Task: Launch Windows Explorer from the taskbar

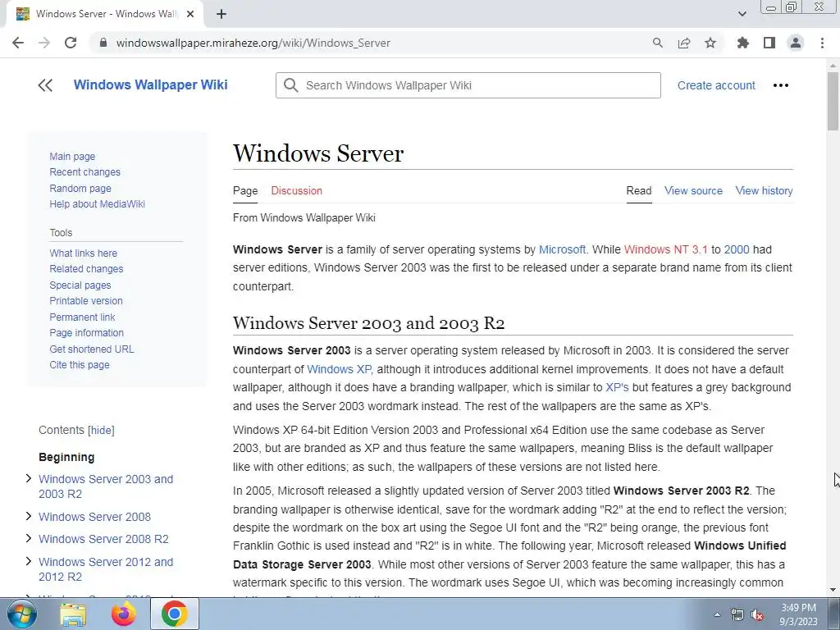Action: (73, 614)
